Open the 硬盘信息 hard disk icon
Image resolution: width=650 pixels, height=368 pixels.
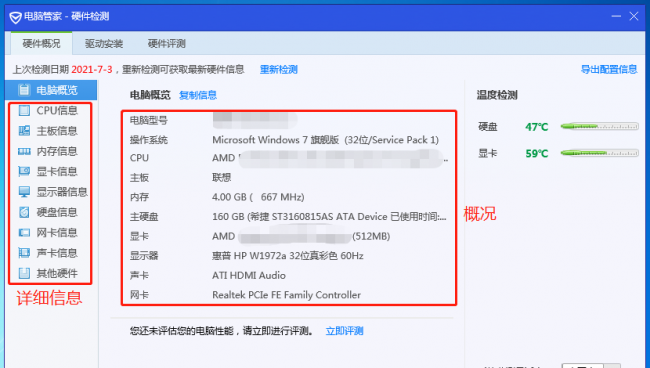click(x=24, y=212)
